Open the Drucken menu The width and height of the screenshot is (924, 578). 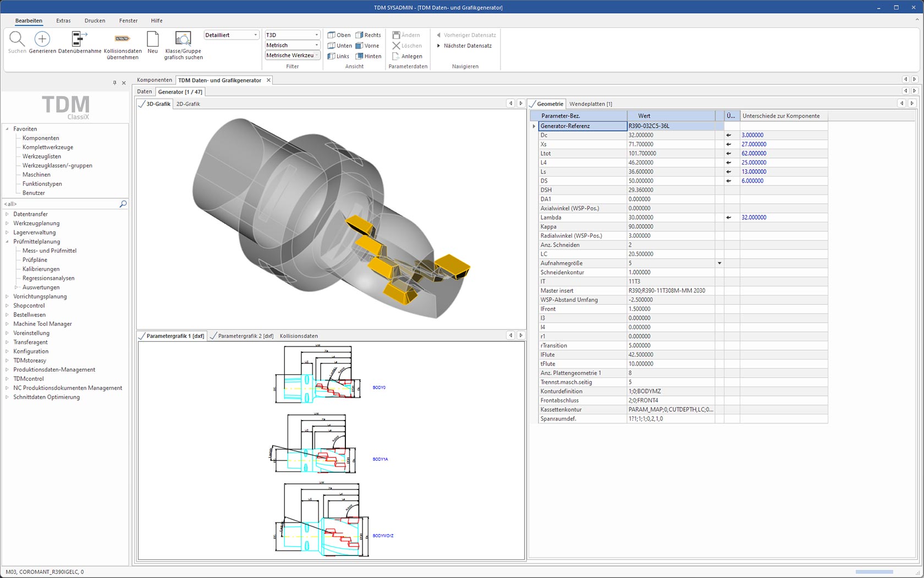[x=95, y=20]
